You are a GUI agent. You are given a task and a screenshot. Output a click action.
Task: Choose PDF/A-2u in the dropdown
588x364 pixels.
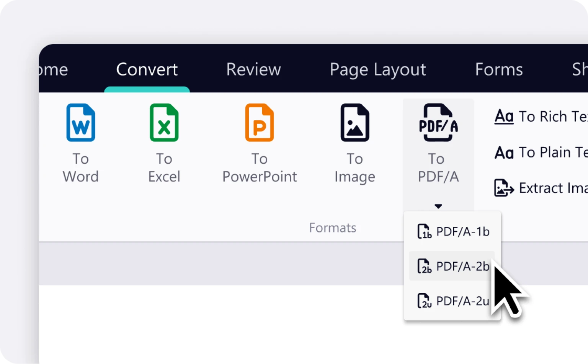point(453,301)
